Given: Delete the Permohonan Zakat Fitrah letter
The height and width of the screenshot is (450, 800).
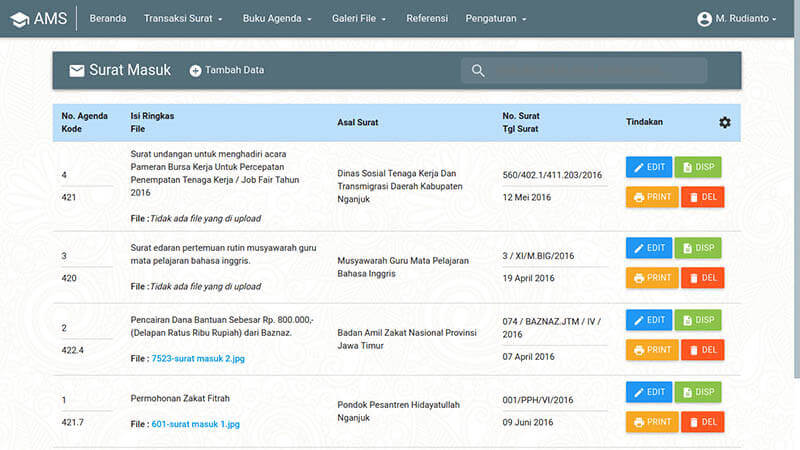Looking at the screenshot, I should pyautogui.click(x=703, y=422).
